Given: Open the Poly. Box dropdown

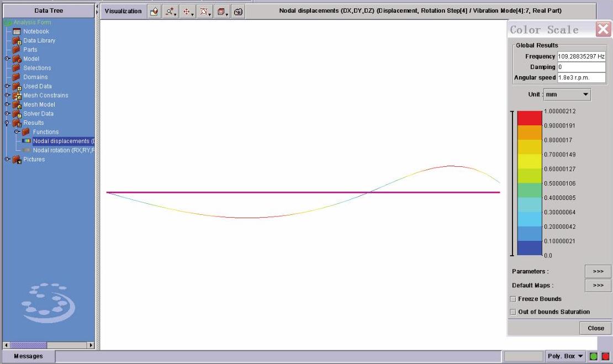Looking at the screenshot, I should click(x=565, y=356).
